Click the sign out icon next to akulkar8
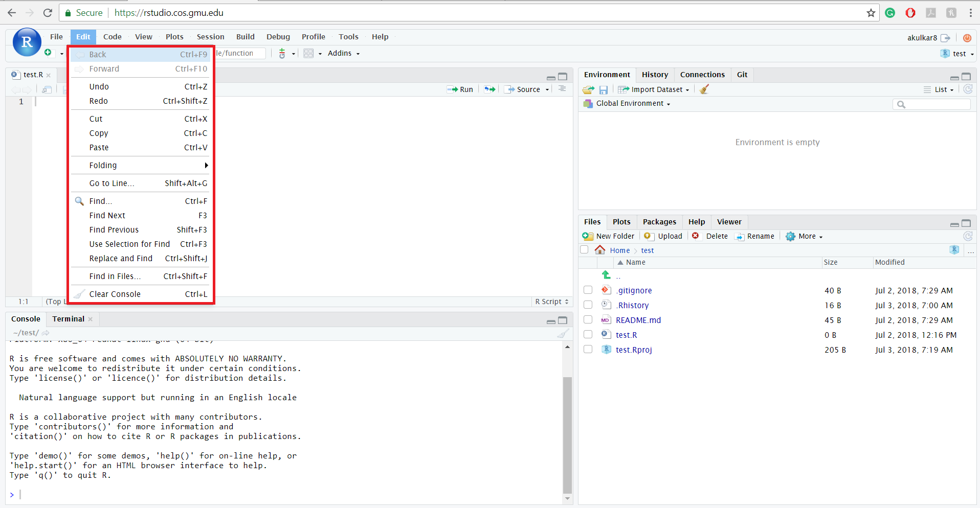The width and height of the screenshot is (980, 508). click(945, 38)
